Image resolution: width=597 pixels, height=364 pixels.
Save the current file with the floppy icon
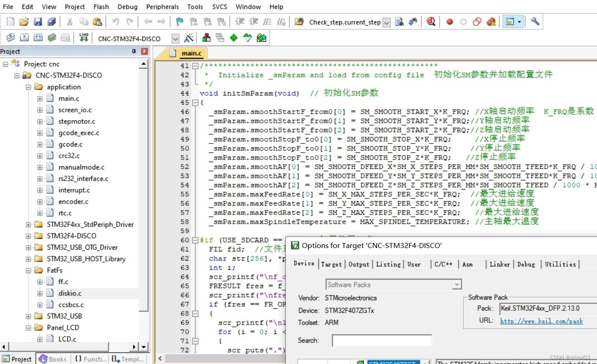tap(38, 22)
